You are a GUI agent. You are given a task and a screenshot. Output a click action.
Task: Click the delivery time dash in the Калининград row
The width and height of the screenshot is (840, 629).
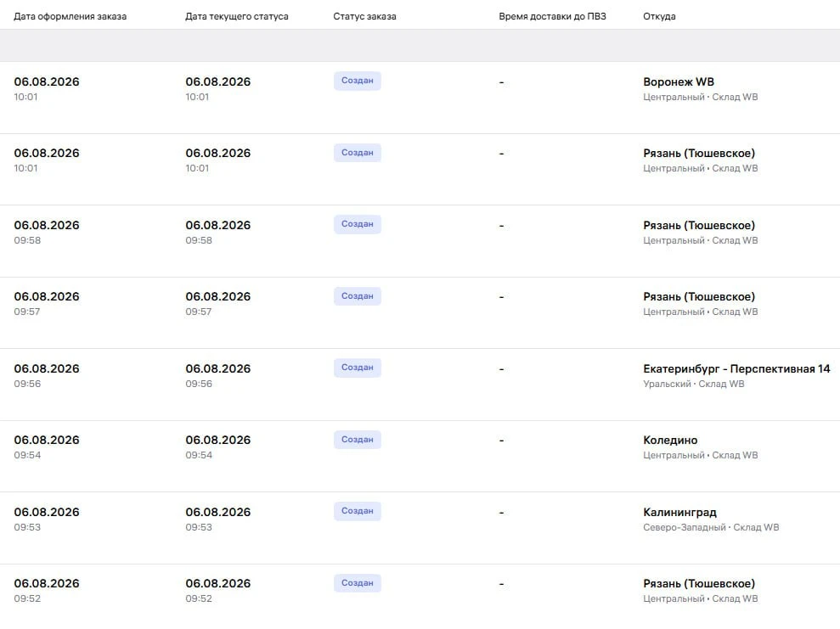point(501,513)
